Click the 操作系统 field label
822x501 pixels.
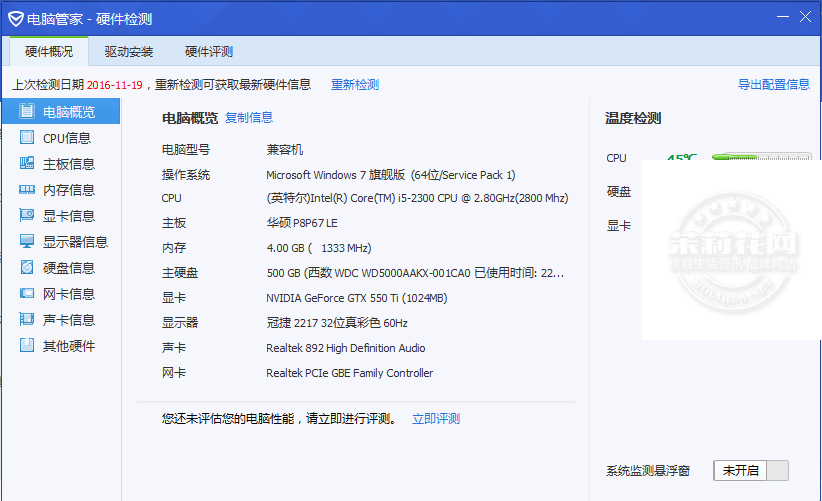pos(186,175)
